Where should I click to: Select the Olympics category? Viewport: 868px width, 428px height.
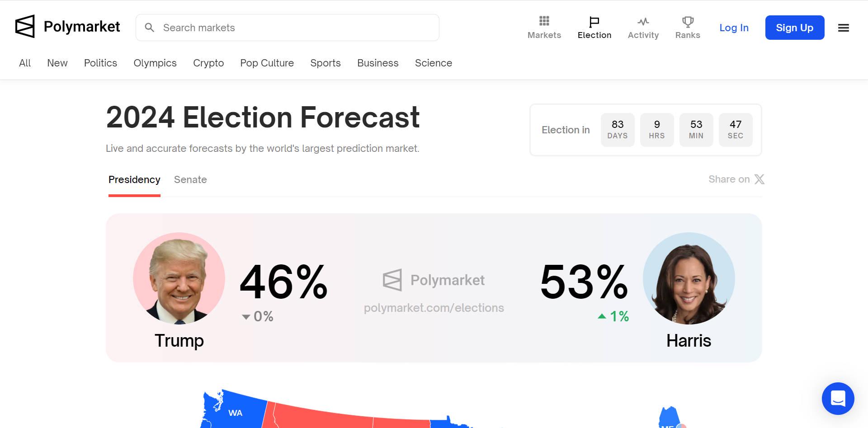[155, 63]
